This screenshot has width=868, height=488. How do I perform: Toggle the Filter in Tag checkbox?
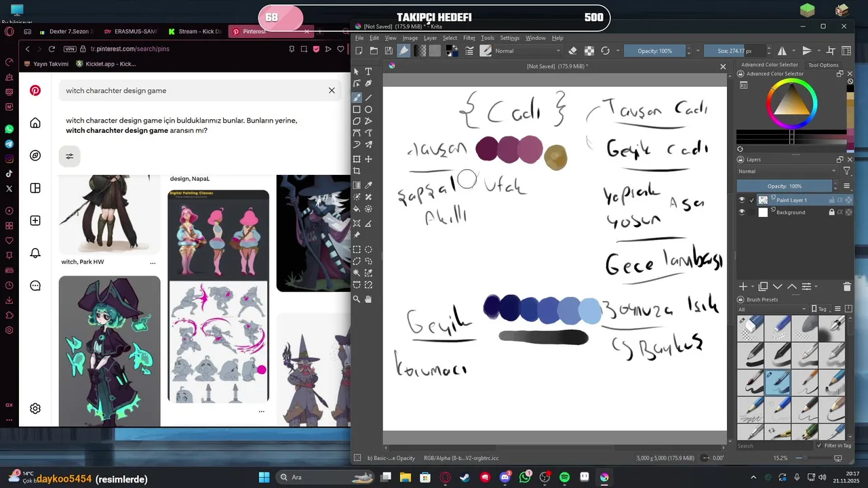pyautogui.click(x=819, y=445)
